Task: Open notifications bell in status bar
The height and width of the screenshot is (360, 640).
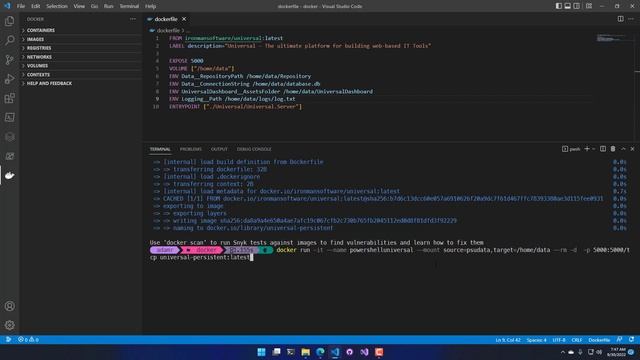Action: click(x=631, y=340)
